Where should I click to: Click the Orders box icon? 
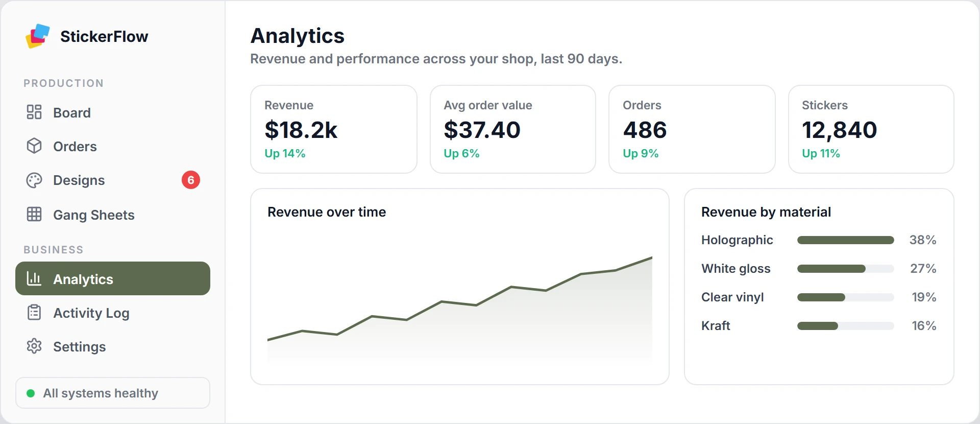[34, 146]
